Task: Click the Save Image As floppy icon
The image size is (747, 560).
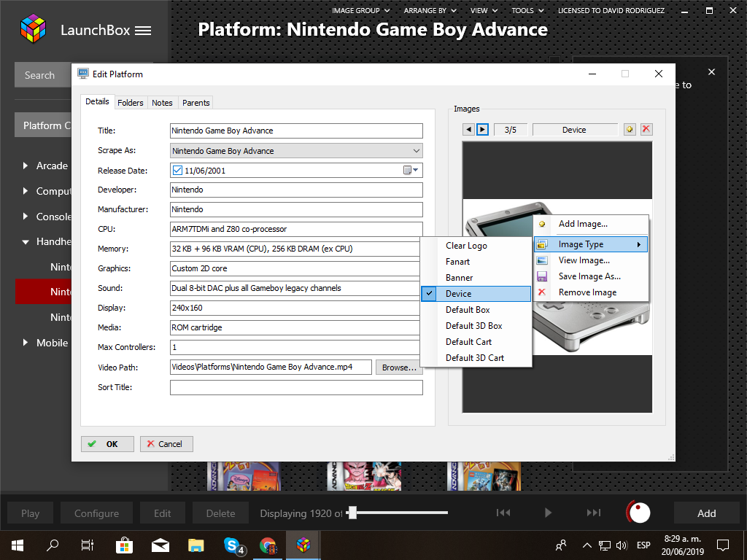Action: (x=542, y=276)
